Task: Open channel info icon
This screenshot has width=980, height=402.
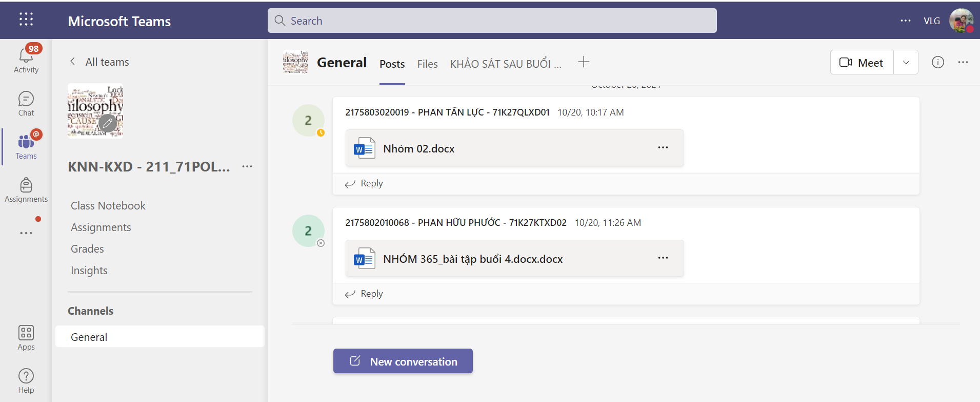Action: coord(937,62)
